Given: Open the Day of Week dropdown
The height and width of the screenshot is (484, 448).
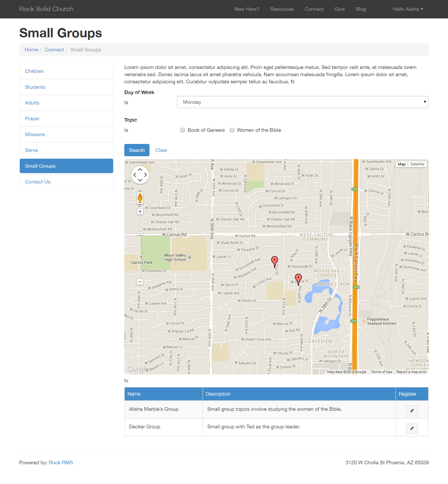Looking at the screenshot, I should [x=302, y=102].
